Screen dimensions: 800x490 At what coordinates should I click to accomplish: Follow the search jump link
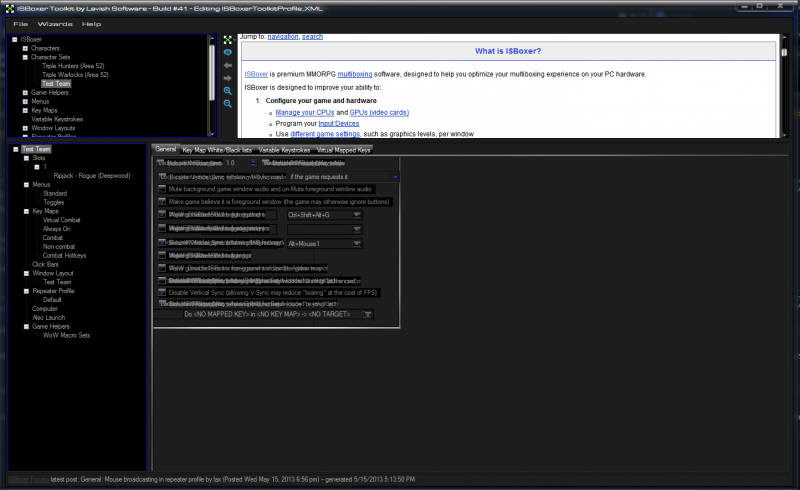point(312,37)
